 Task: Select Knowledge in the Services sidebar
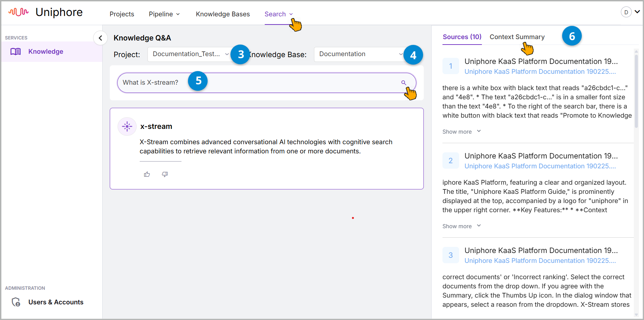(52, 52)
